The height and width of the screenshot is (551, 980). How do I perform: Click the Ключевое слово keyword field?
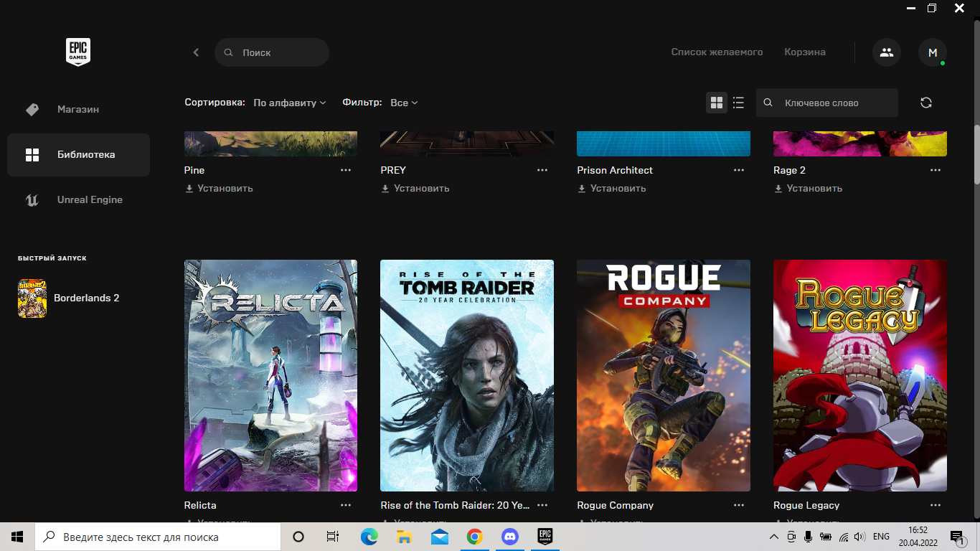827,103
